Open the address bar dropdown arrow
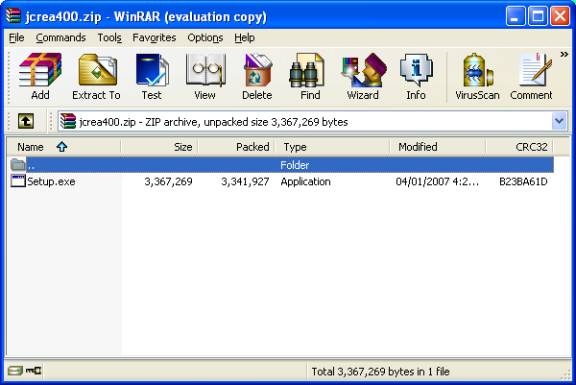Screen dimensions: 576x385 (x=559, y=121)
